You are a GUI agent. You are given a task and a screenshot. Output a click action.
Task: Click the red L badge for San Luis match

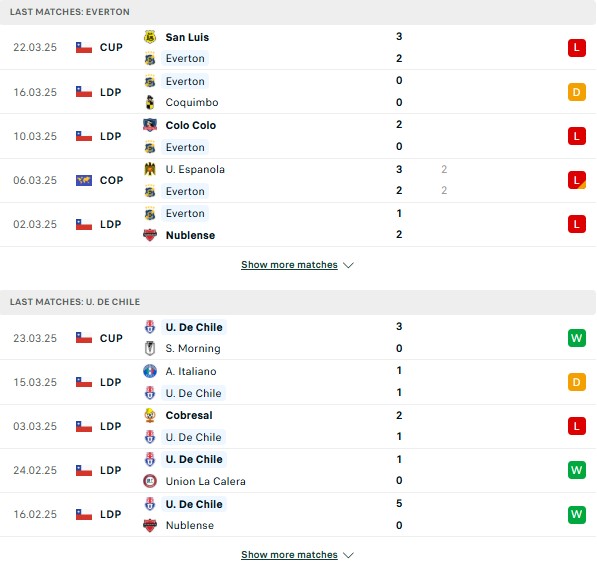pyautogui.click(x=576, y=48)
